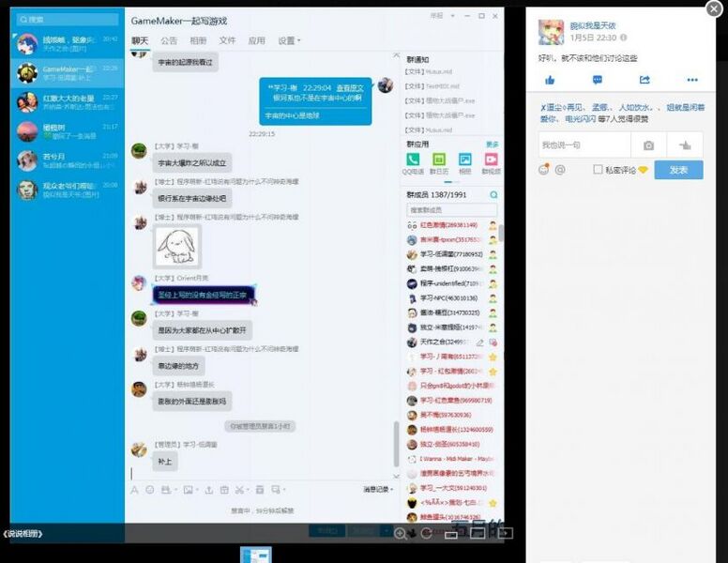Expand the chat input with the bottom chevron
Viewport: 728px width, 563px height.
click(x=396, y=476)
